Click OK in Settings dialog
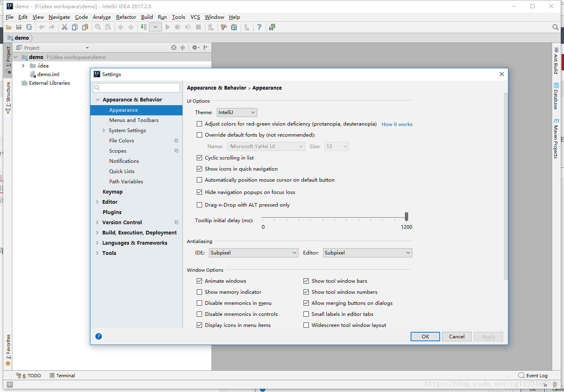The height and width of the screenshot is (392, 564). pyautogui.click(x=425, y=336)
